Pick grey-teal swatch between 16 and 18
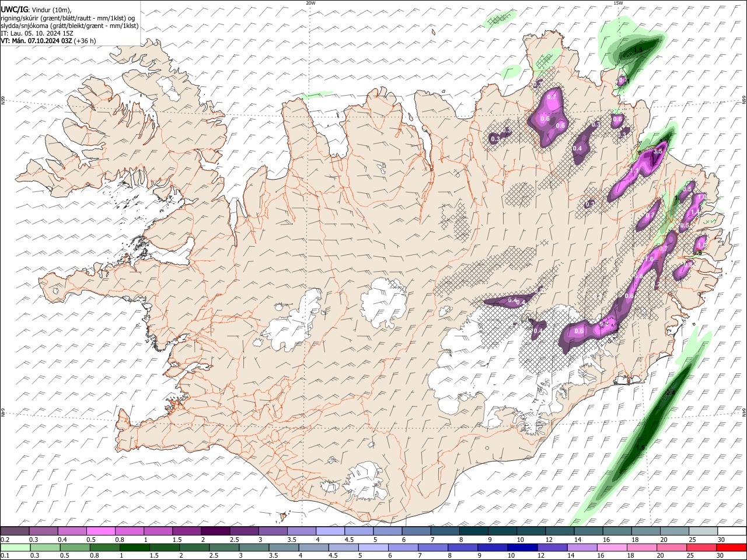The height and width of the screenshot is (560, 747). (617, 531)
